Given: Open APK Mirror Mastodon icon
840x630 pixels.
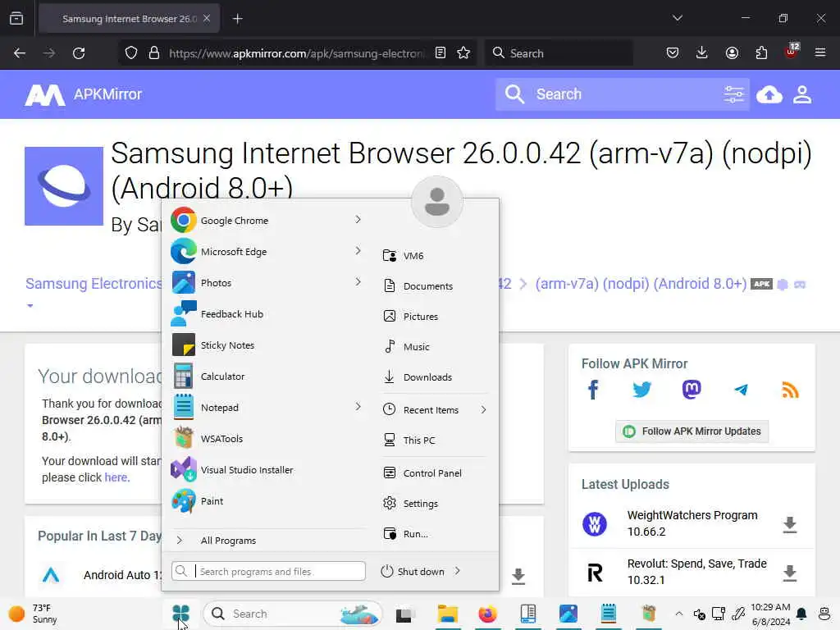Looking at the screenshot, I should [692, 390].
